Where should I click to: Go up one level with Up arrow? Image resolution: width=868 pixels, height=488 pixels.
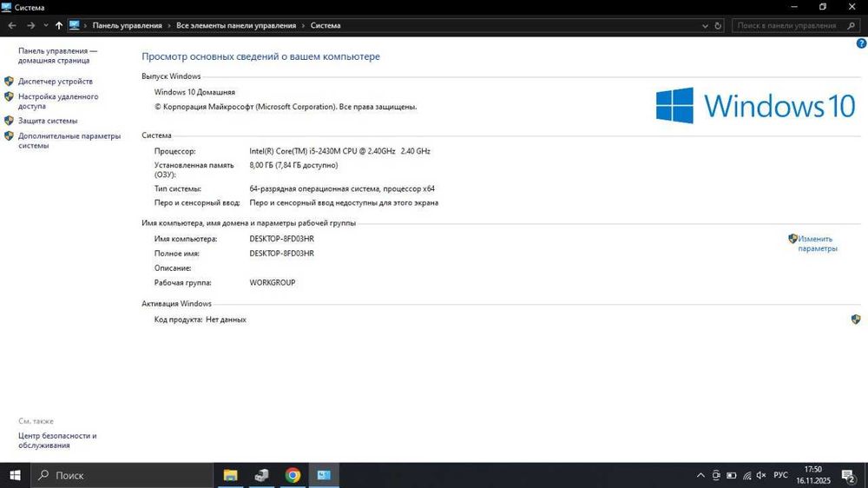point(59,25)
